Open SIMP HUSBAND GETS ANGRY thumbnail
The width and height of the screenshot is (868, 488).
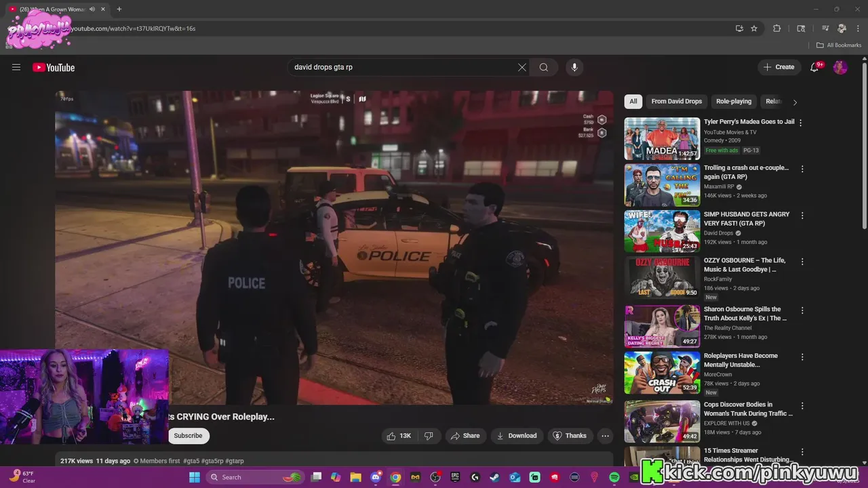pos(662,231)
